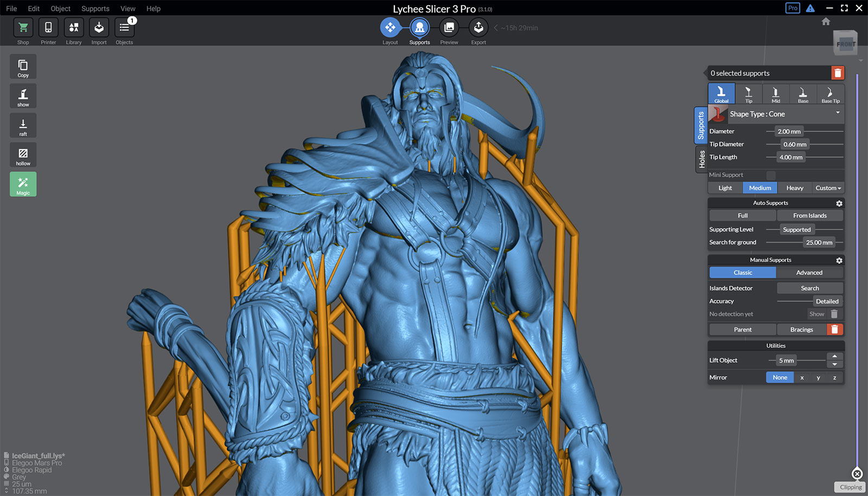868x496 pixels.
Task: Open the Shop cart icon
Action: pyautogui.click(x=23, y=27)
